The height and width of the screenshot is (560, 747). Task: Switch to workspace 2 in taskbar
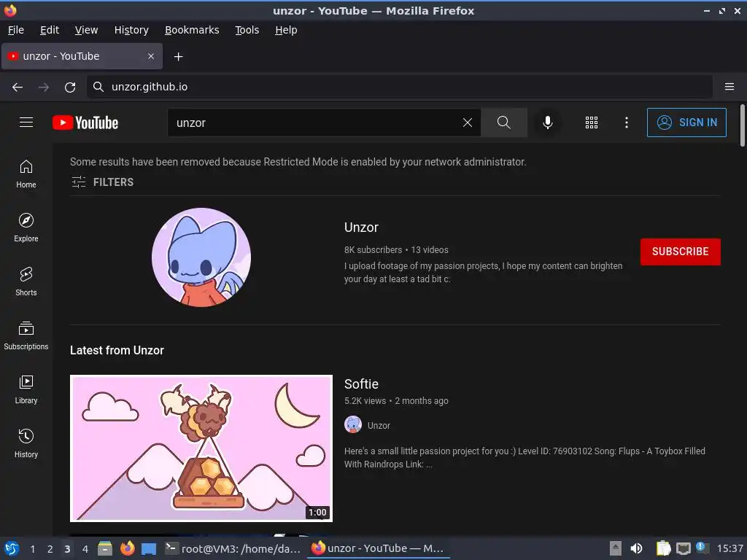coord(50,549)
